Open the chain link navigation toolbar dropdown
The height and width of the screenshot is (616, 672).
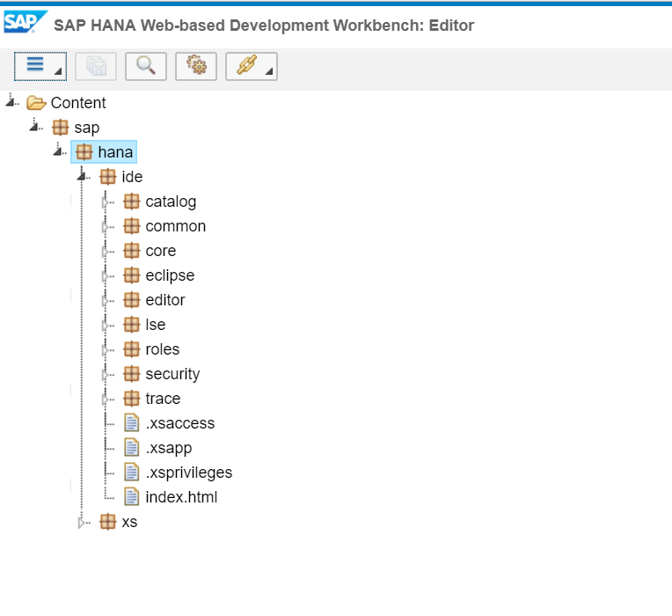252,67
